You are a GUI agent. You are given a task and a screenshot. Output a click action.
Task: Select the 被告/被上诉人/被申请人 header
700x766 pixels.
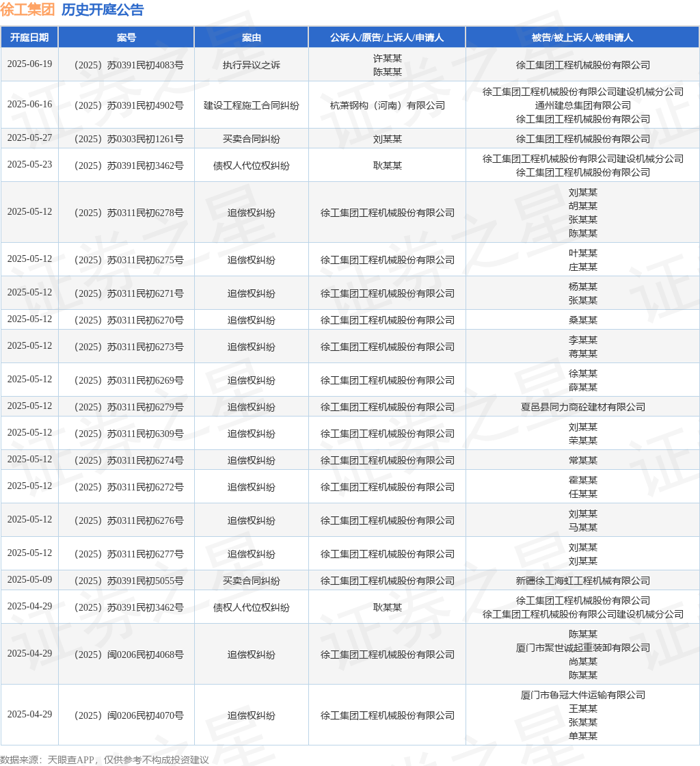(582, 37)
